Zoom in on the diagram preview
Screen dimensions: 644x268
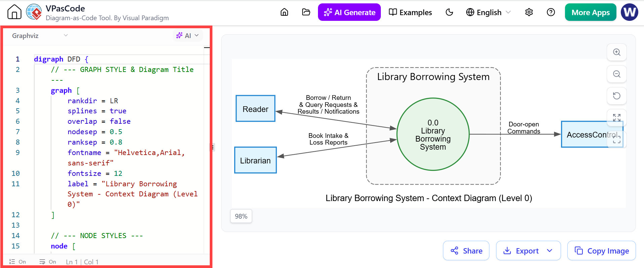point(617,52)
